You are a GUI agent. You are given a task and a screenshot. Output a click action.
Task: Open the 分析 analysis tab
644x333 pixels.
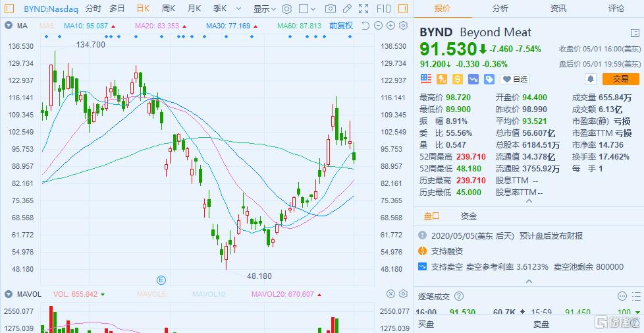[500, 8]
